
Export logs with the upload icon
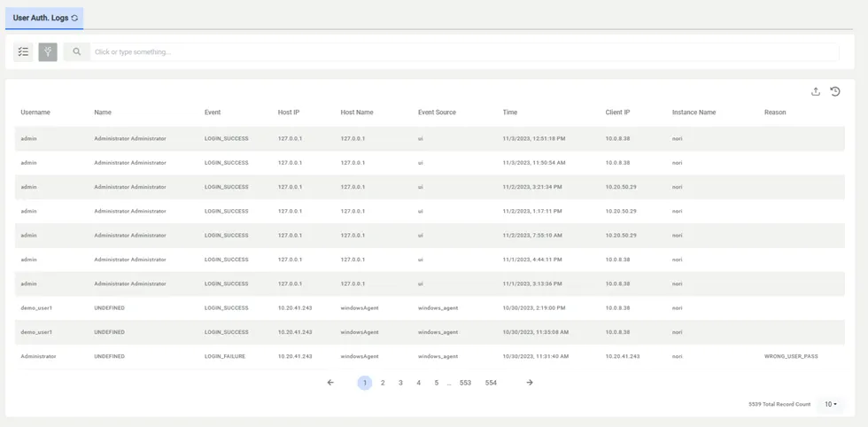click(816, 92)
